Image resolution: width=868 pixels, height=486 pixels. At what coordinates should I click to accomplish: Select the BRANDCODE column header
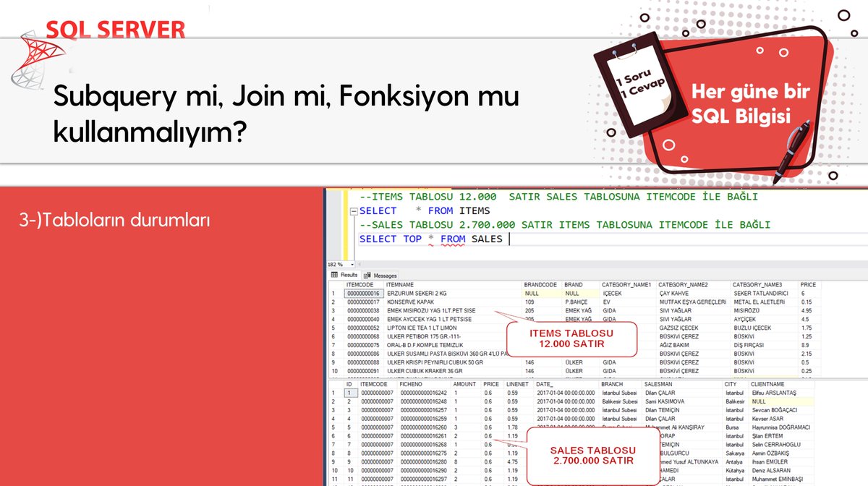[539, 285]
